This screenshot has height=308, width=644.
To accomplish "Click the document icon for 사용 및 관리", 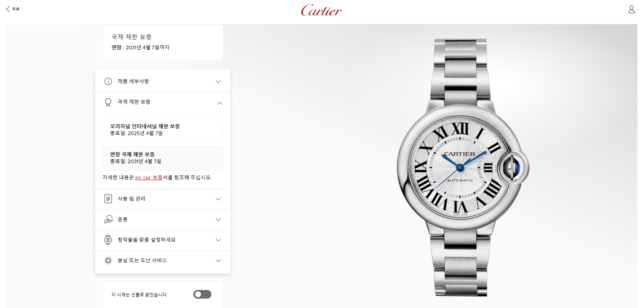I will pos(108,199).
